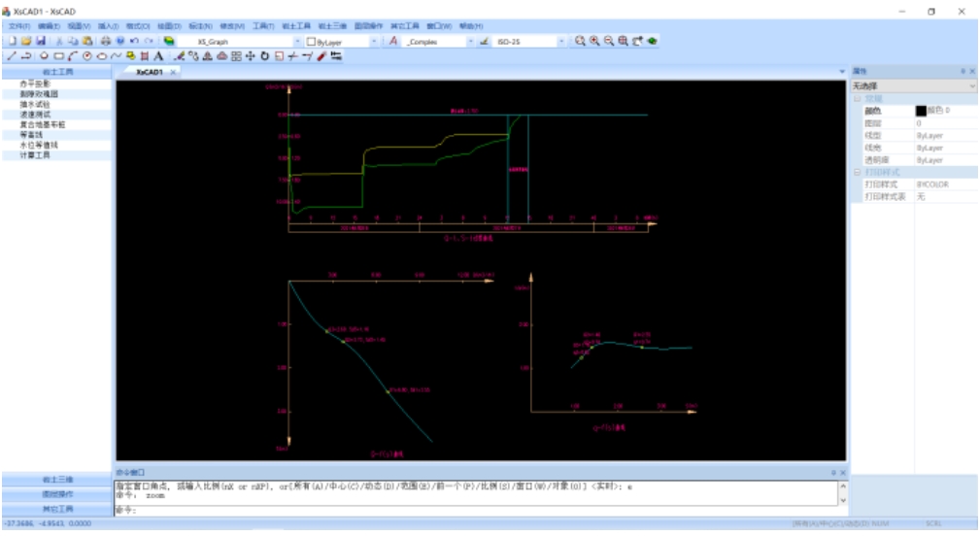The width and height of the screenshot is (980, 536).
Task: Click 抽水试验 in the left panel
Action: coord(35,104)
